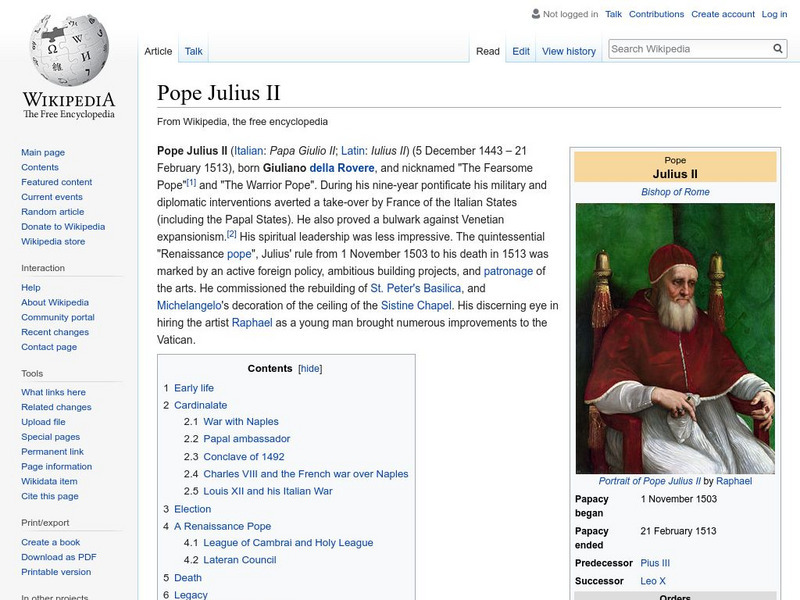
Task: Open 'Early life' in the Contents list
Action: (x=196, y=387)
